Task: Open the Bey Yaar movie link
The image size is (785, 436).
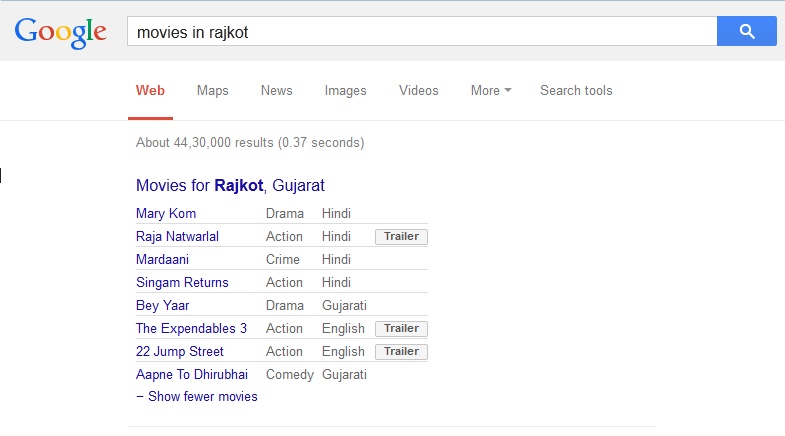Action: 162,306
